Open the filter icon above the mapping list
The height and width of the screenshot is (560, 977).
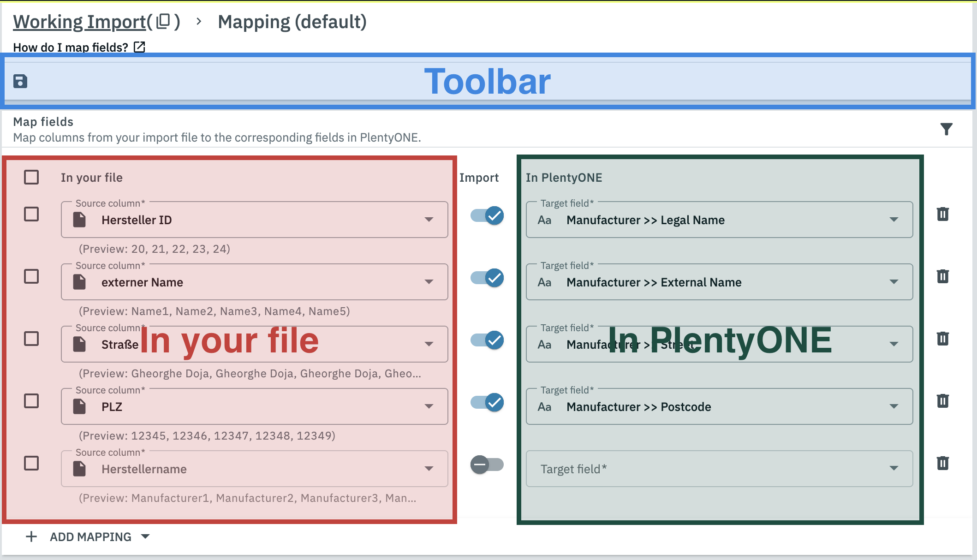(x=947, y=129)
